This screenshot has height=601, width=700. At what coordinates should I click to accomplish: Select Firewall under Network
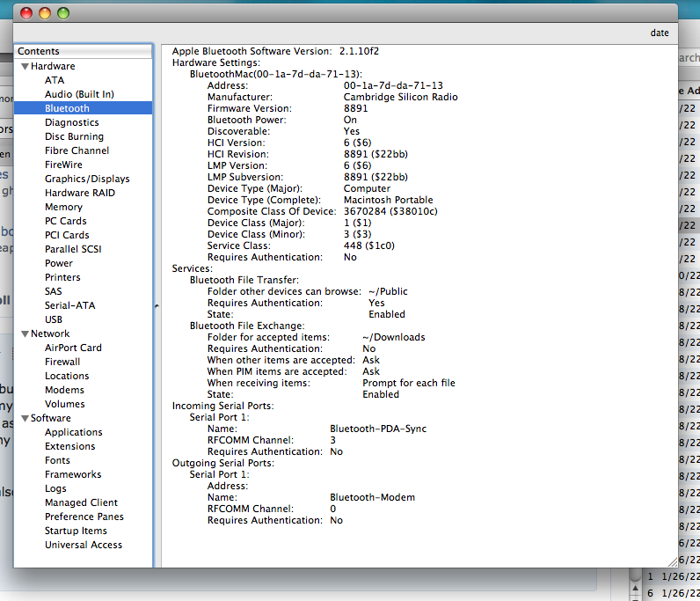(x=62, y=362)
